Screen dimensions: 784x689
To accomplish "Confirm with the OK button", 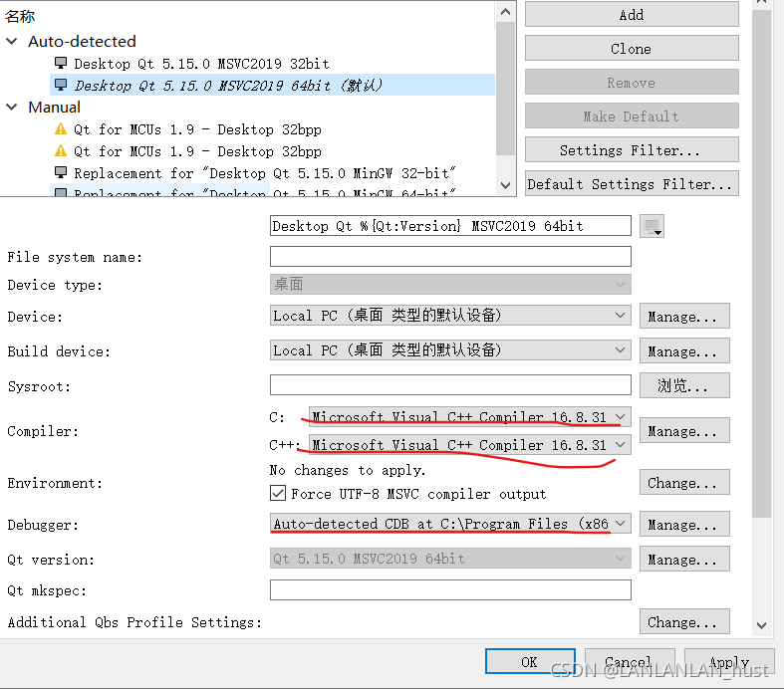I will click(530, 661).
